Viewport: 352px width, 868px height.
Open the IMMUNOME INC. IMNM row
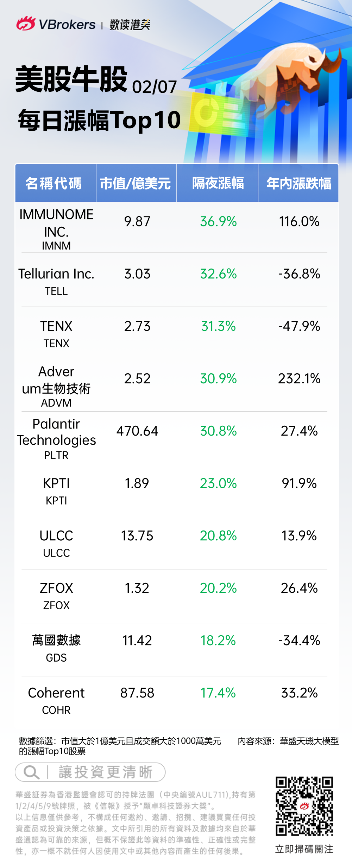(x=56, y=228)
